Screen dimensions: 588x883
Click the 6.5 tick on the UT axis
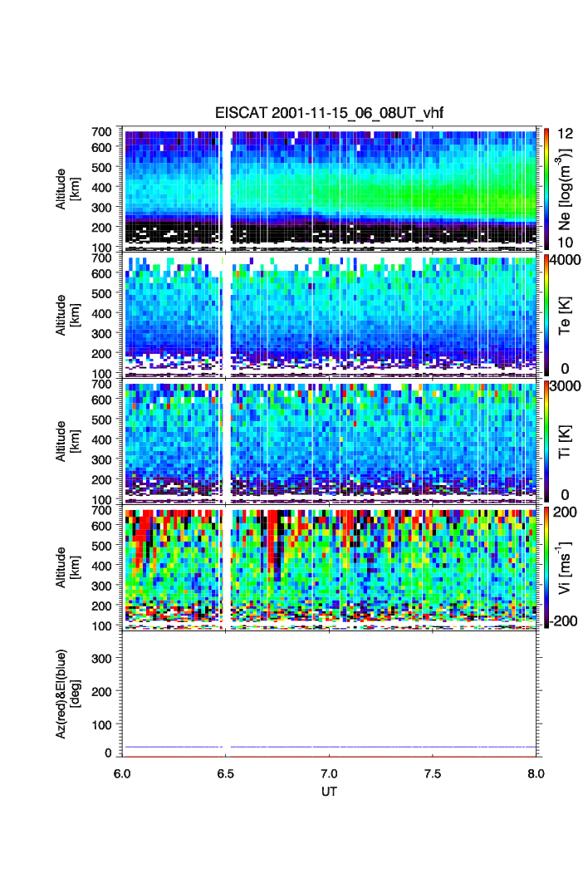coord(226,773)
